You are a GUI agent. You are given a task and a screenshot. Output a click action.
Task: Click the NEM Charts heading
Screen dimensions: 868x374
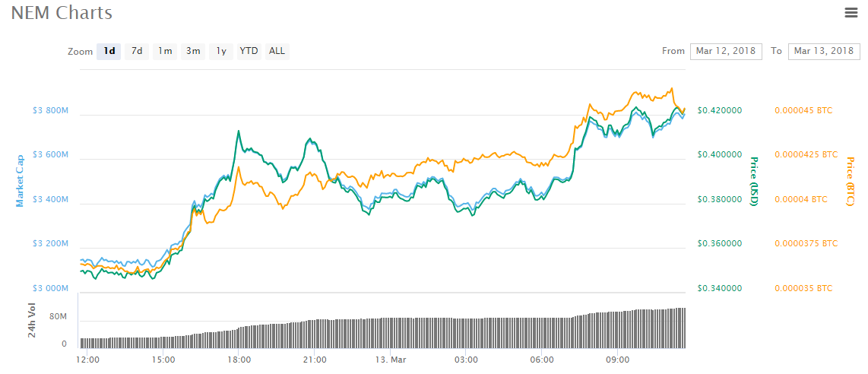(62, 13)
